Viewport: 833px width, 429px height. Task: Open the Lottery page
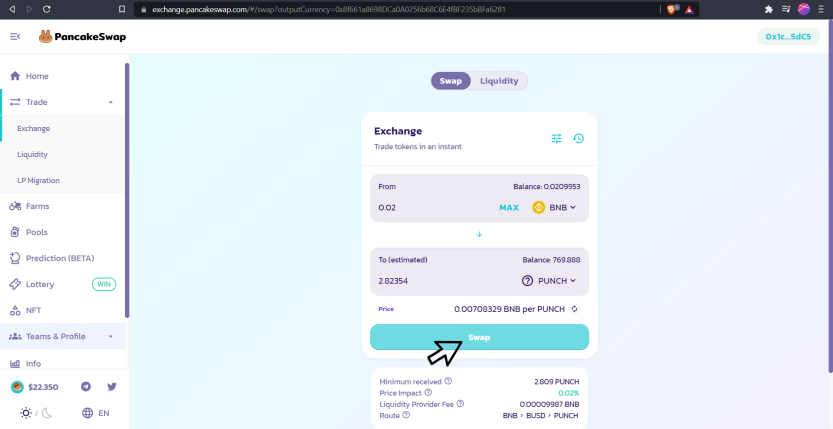[40, 284]
